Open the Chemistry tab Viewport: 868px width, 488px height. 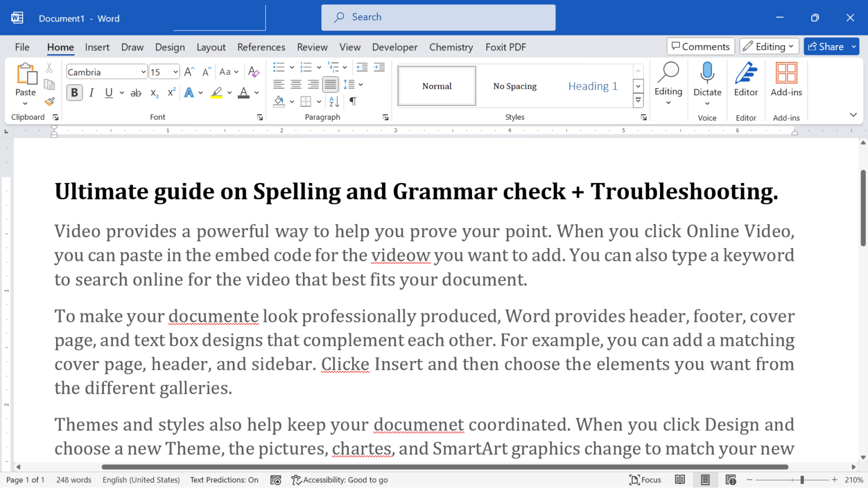(x=450, y=47)
